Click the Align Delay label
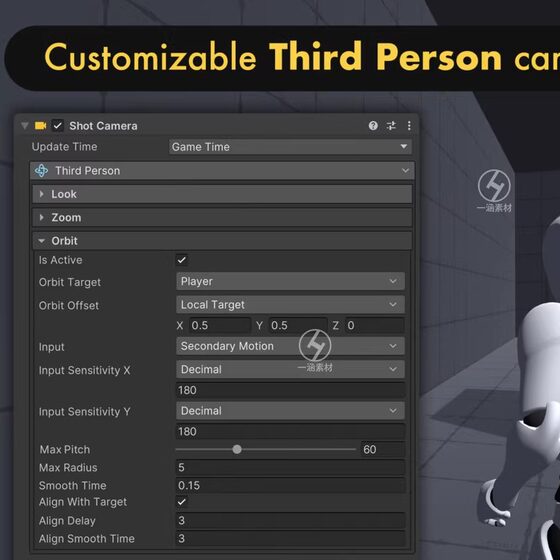The height and width of the screenshot is (560, 560). [x=67, y=521]
